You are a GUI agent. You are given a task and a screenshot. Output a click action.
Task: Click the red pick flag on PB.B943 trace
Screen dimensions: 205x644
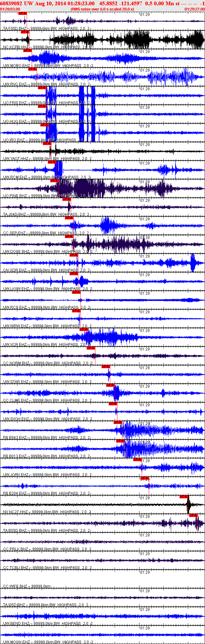(118, 422)
